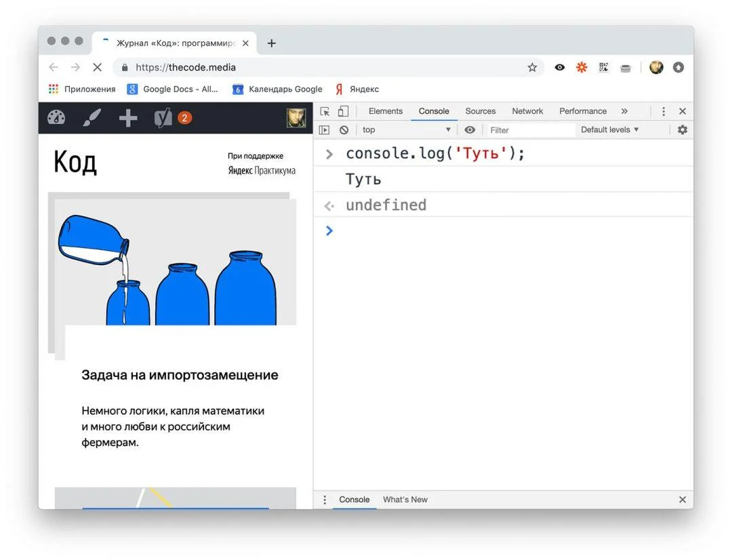Open the Яндекс bookmark
The height and width of the screenshot is (560, 732).
357,89
